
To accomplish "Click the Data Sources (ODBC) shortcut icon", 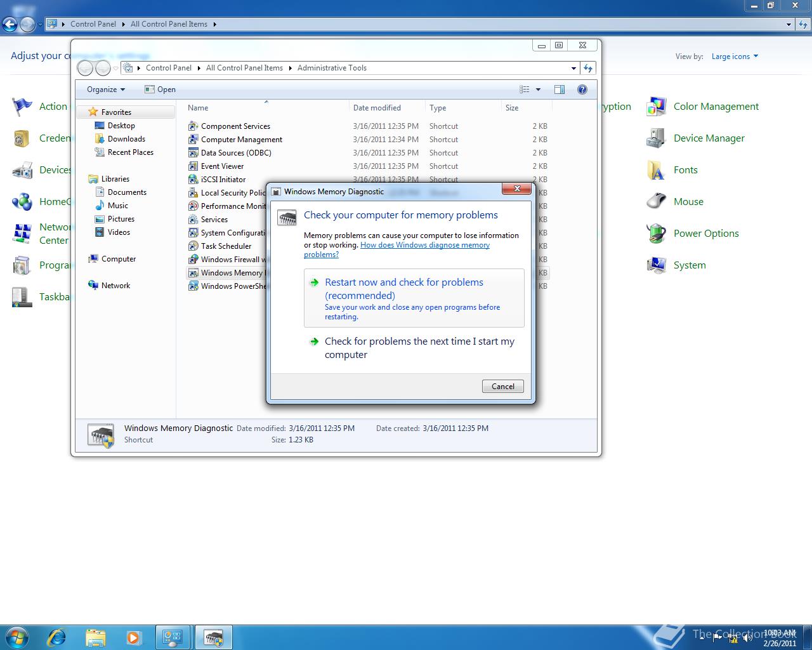I will pos(193,153).
